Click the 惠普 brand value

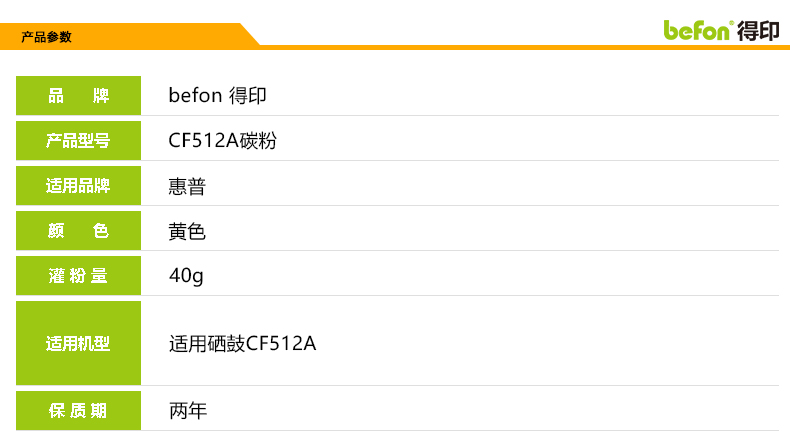187,186
